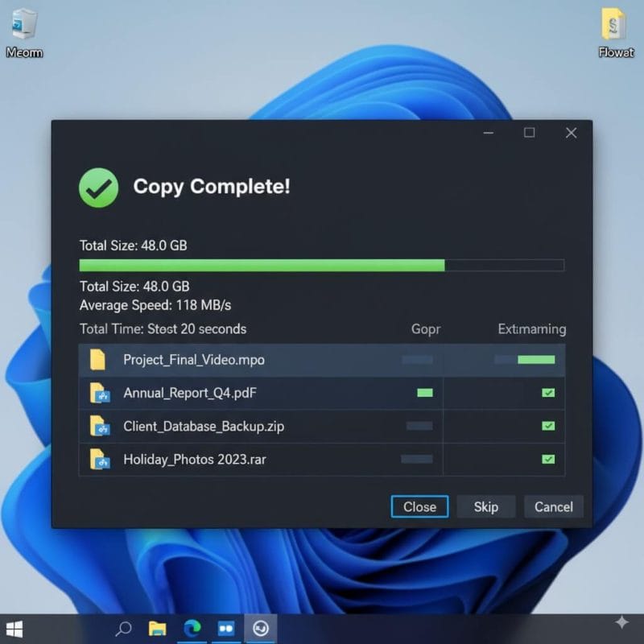Click the Annual_Report_Q4.pdF file icon
The height and width of the screenshot is (644, 644).
pyautogui.click(x=99, y=394)
